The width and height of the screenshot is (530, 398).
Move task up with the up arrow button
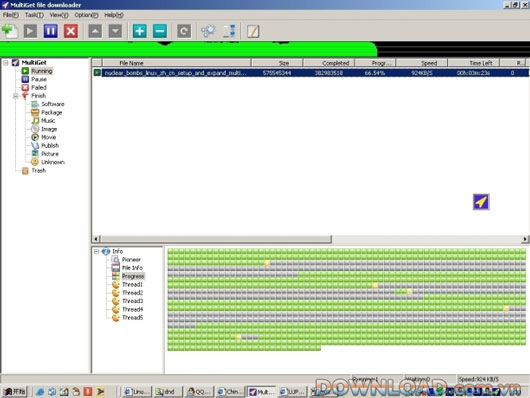[x=95, y=31]
